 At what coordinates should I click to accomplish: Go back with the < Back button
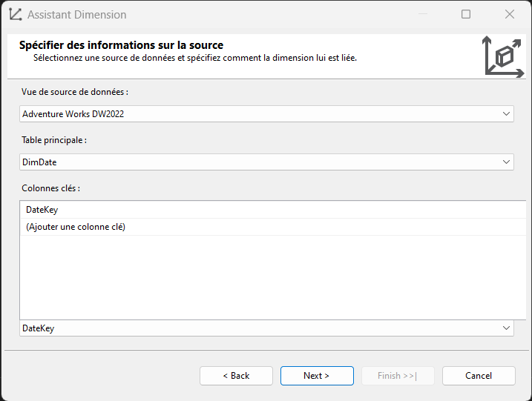coord(236,376)
